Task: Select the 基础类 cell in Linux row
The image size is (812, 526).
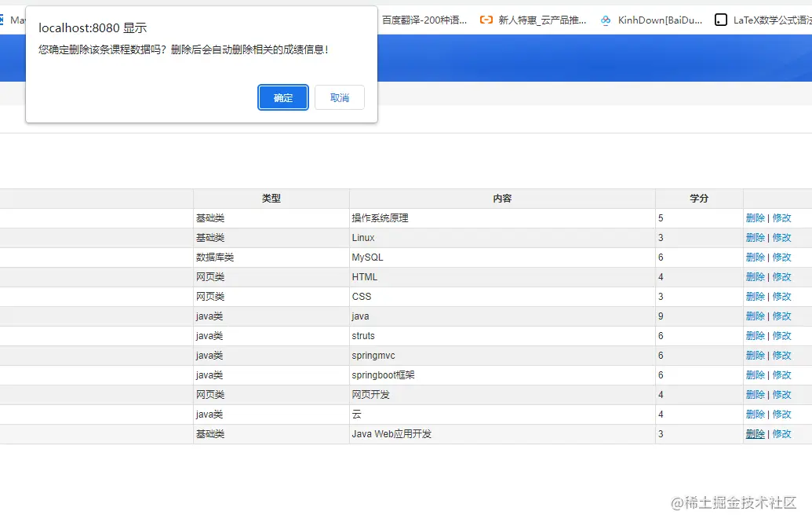Action: click(271, 238)
